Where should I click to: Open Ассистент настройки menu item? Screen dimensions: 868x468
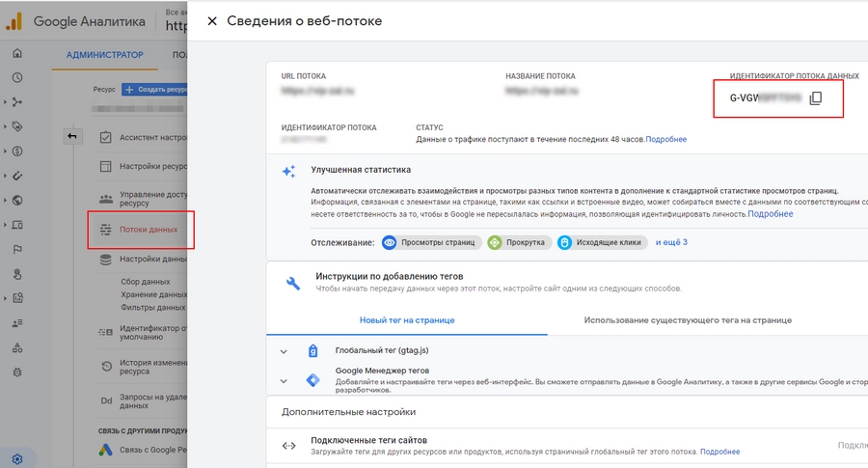click(x=152, y=137)
